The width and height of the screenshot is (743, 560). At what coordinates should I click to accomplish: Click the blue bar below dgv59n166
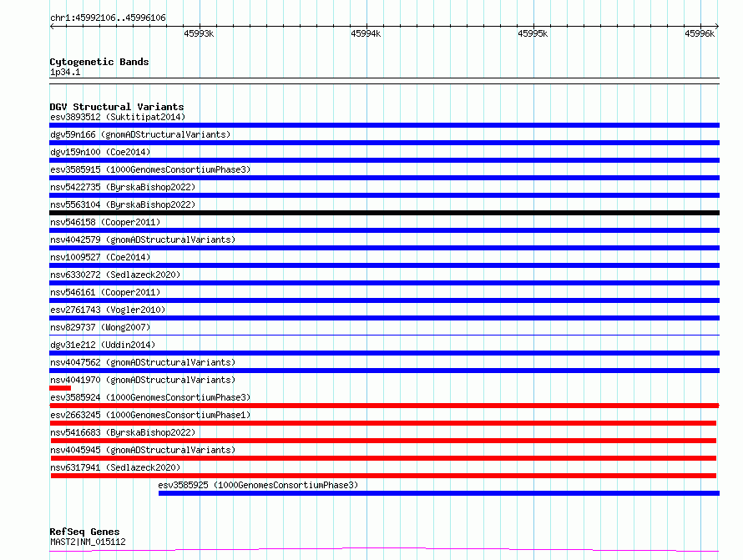coord(384,143)
